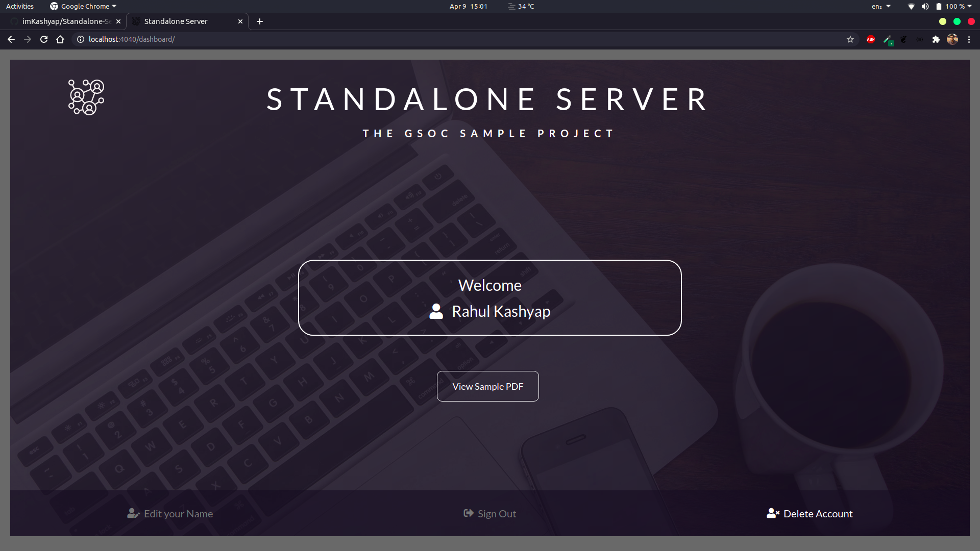Open the AdBlock Plus extension
This screenshot has width=980, height=551.
click(871, 39)
